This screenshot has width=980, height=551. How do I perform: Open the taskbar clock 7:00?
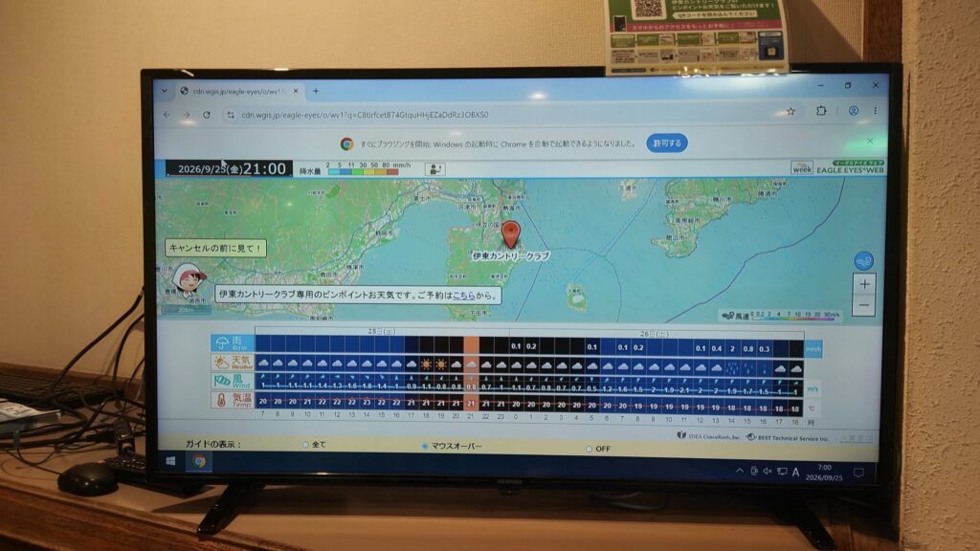[x=824, y=473]
